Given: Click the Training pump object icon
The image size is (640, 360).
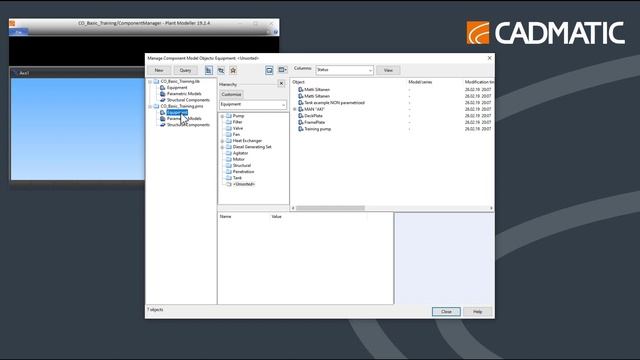Looking at the screenshot, I should coord(301,129).
